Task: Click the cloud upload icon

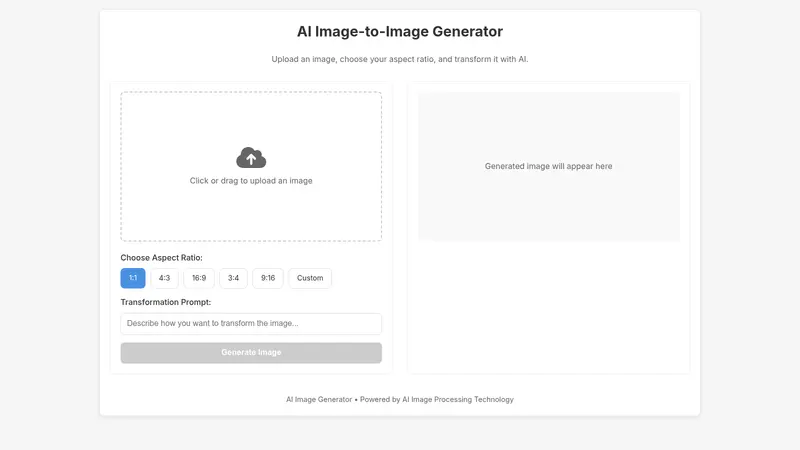Action: (251, 158)
